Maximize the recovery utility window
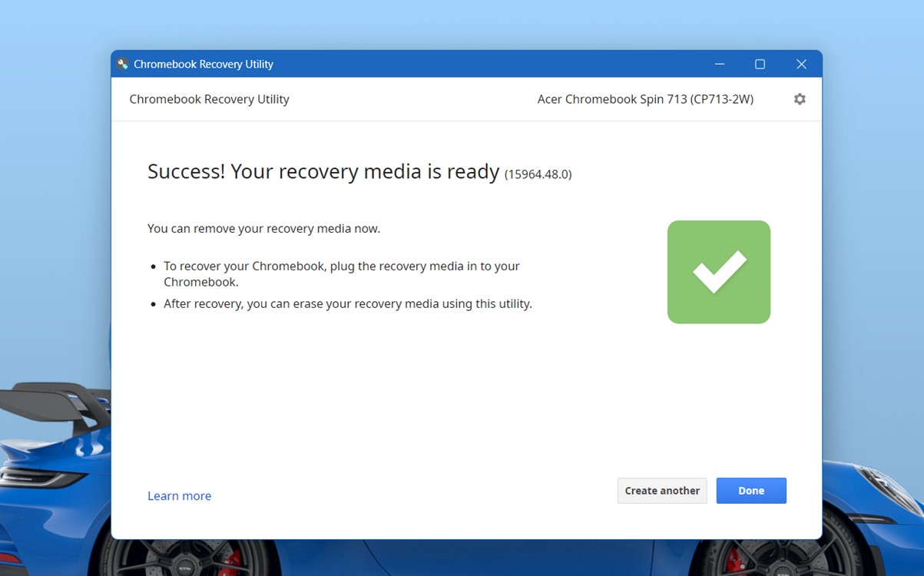The width and height of the screenshot is (924, 576). 760,64
